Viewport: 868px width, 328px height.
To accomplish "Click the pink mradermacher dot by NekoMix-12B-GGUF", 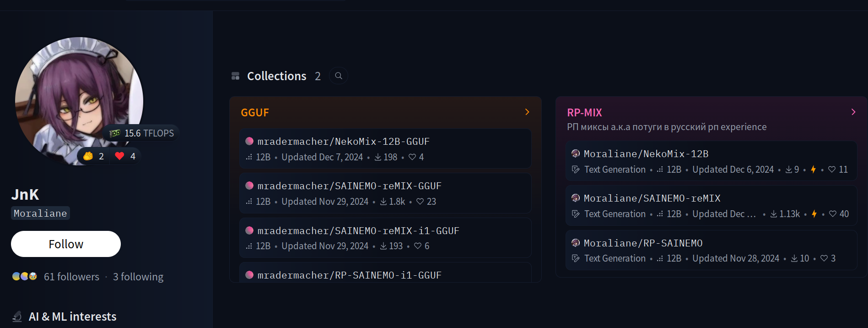I will point(249,141).
